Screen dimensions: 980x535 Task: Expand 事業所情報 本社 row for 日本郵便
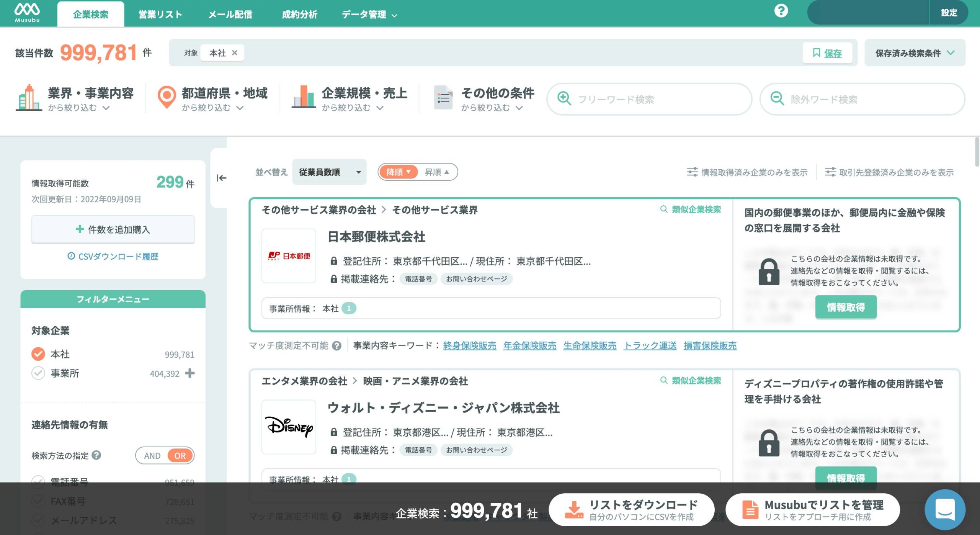(x=491, y=308)
